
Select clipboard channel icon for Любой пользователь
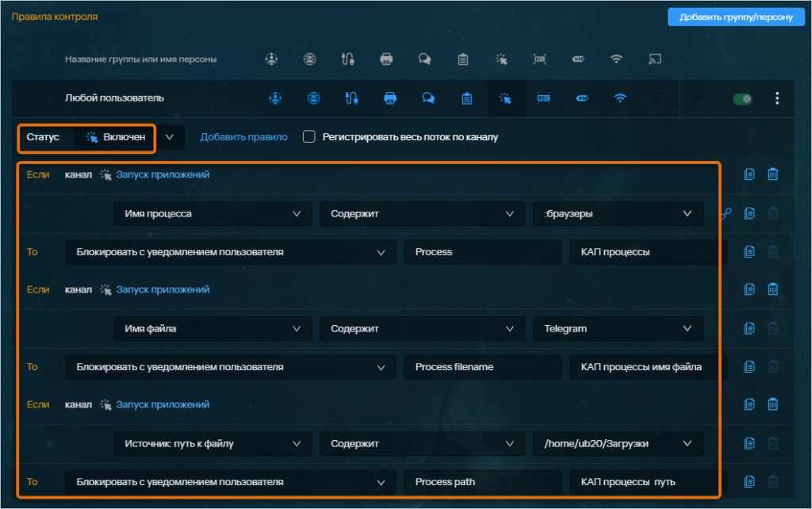(467, 98)
